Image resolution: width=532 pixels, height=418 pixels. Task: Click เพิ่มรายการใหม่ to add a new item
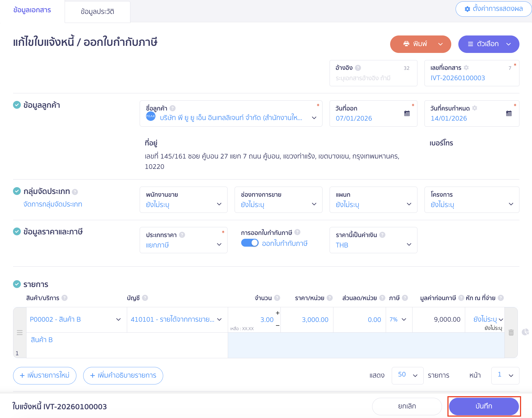click(44, 376)
